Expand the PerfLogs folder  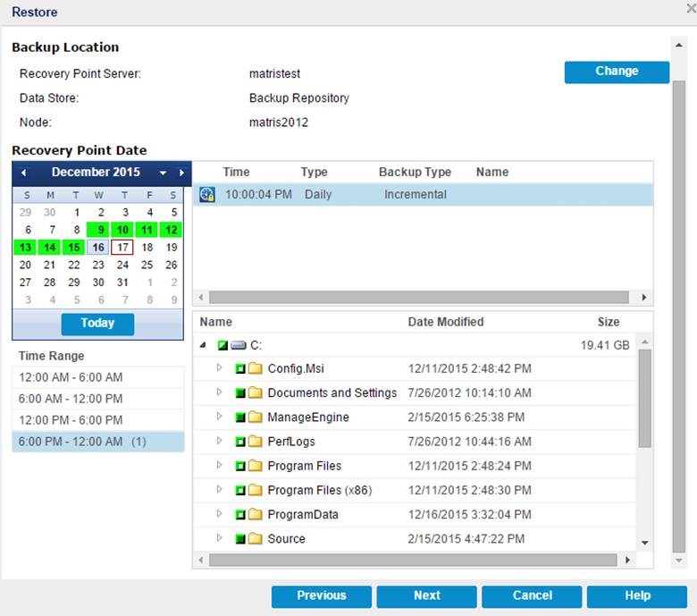click(x=219, y=441)
